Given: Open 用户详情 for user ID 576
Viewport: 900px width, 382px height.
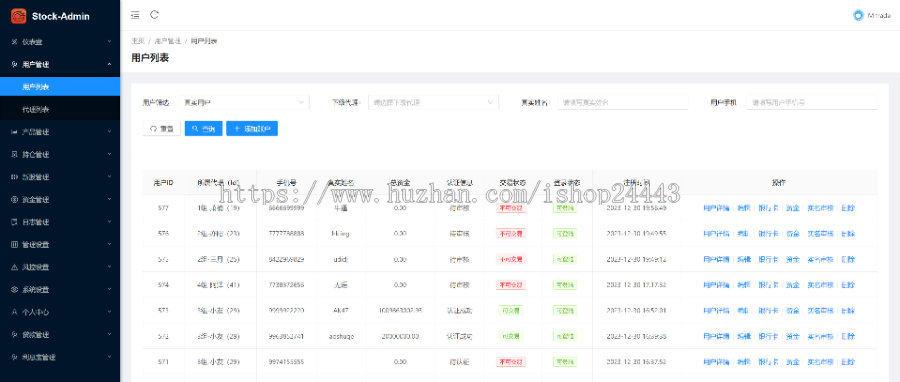Looking at the screenshot, I should [x=716, y=233].
